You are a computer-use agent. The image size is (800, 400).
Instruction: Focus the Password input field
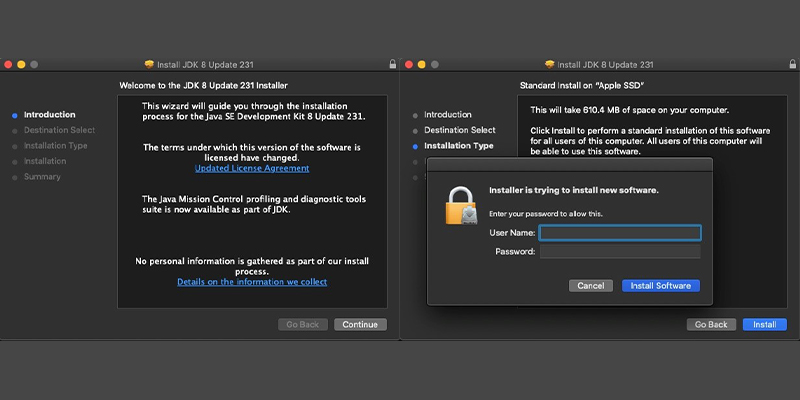point(620,252)
